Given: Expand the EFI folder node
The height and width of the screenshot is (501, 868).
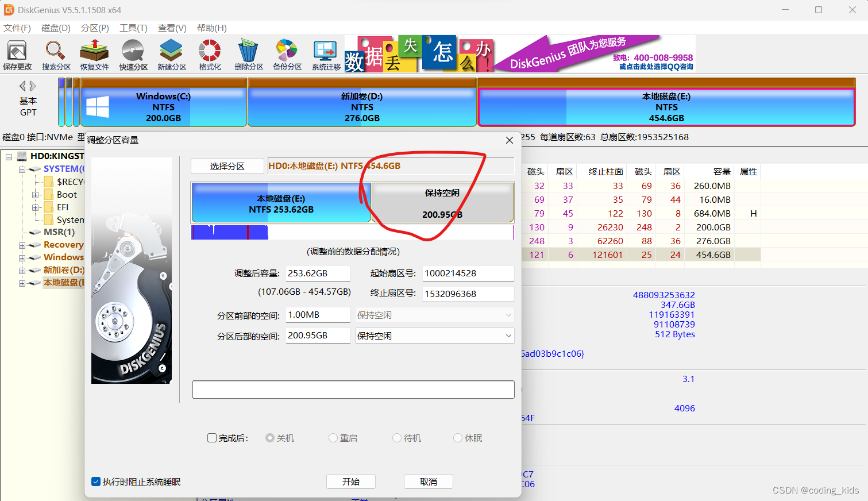Looking at the screenshot, I should 35,207.
